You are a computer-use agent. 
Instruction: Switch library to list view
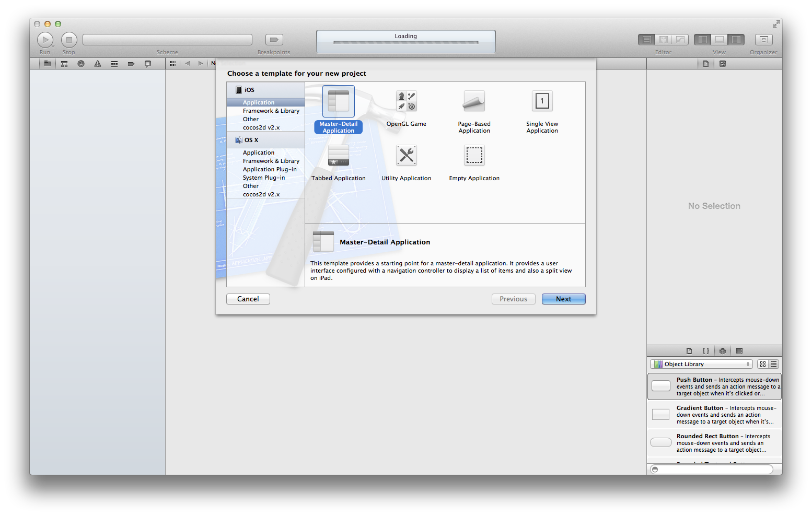774,364
